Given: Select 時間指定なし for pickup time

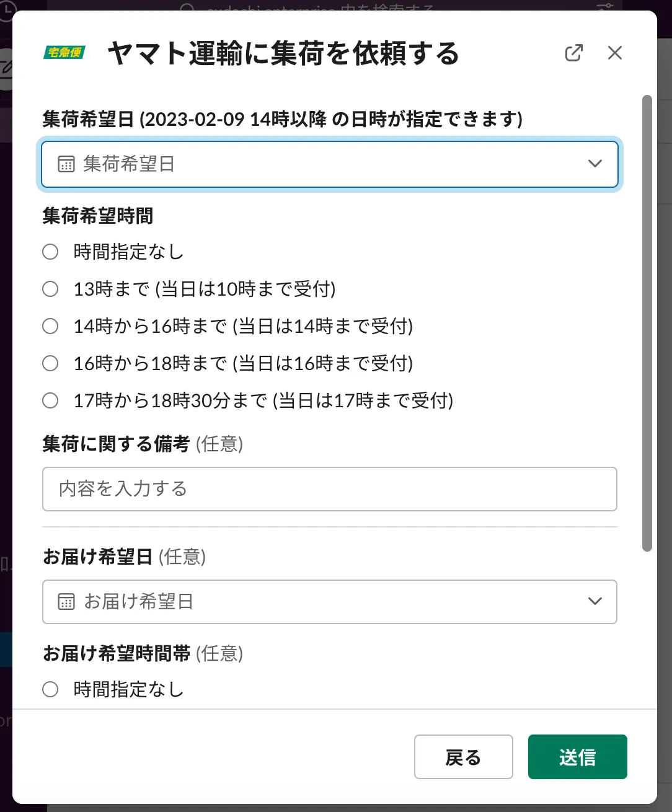Looking at the screenshot, I should (x=50, y=252).
